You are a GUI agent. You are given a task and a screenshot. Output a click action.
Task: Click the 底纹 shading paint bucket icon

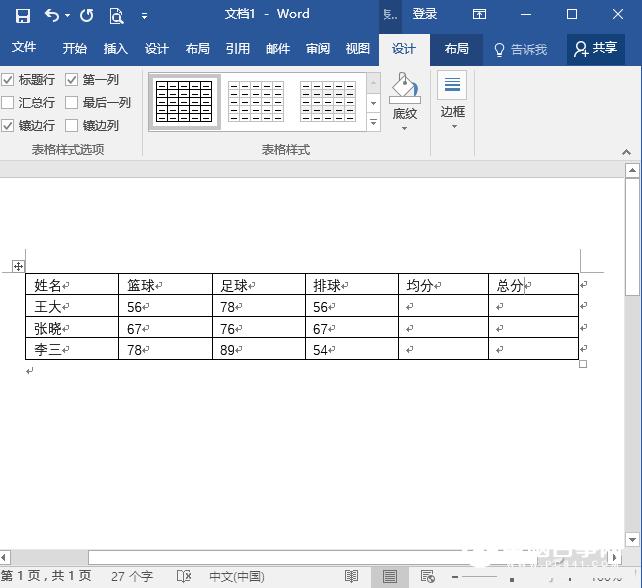tap(405, 87)
